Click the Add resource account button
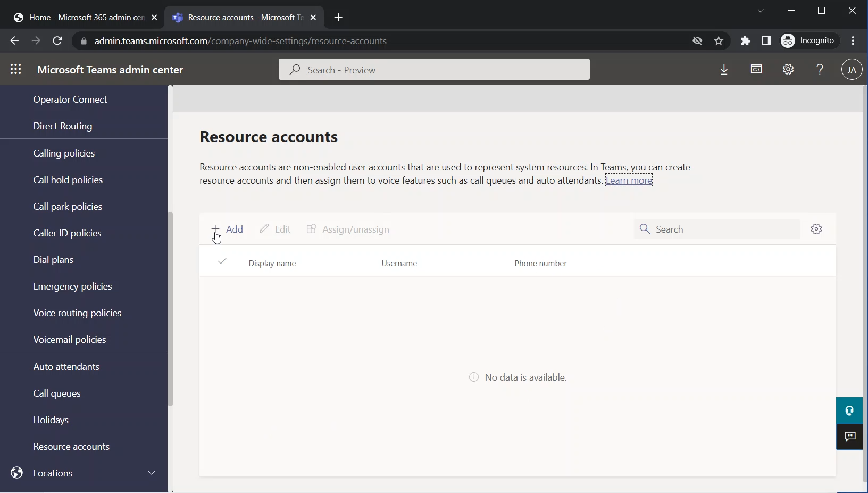This screenshot has width=868, height=493. (228, 229)
